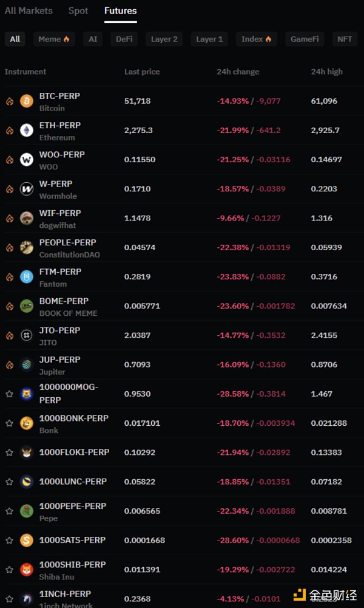Open the BTC-PERP instrument row
The width and height of the screenshot is (364, 608).
pyautogui.click(x=59, y=96)
